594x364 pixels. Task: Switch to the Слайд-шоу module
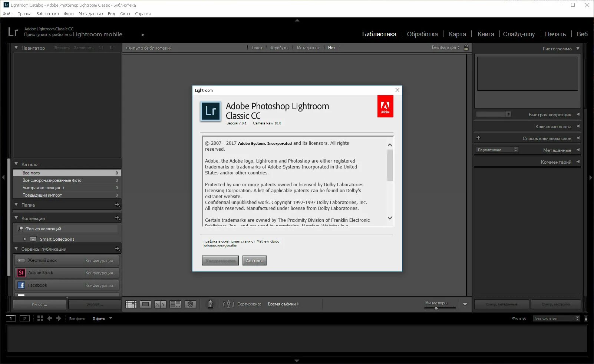click(519, 34)
